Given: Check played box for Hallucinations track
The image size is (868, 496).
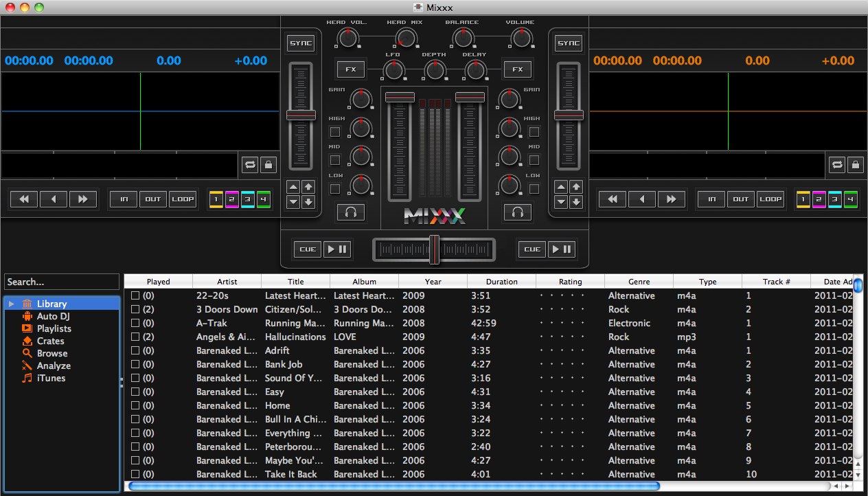Looking at the screenshot, I should 135,337.
